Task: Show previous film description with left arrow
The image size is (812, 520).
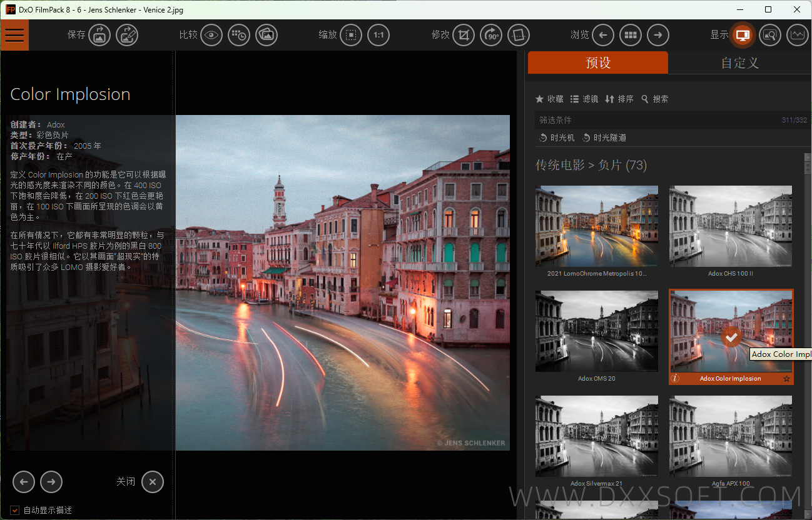Action: (24, 481)
